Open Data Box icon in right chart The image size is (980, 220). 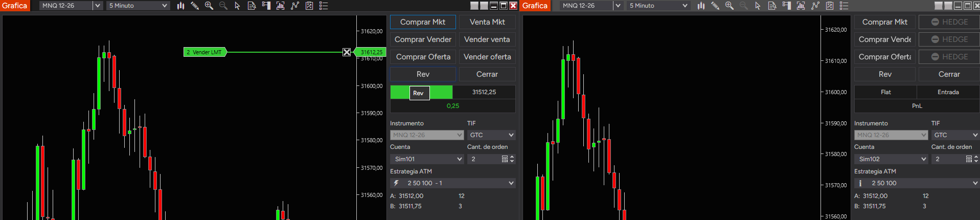tap(772, 6)
